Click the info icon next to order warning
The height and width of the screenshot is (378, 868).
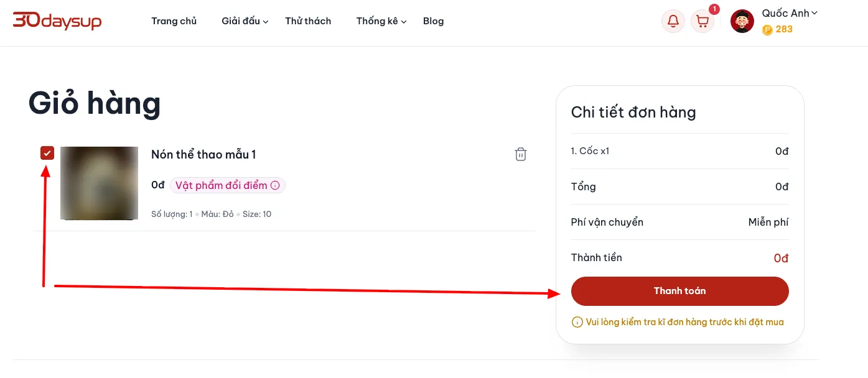point(576,322)
